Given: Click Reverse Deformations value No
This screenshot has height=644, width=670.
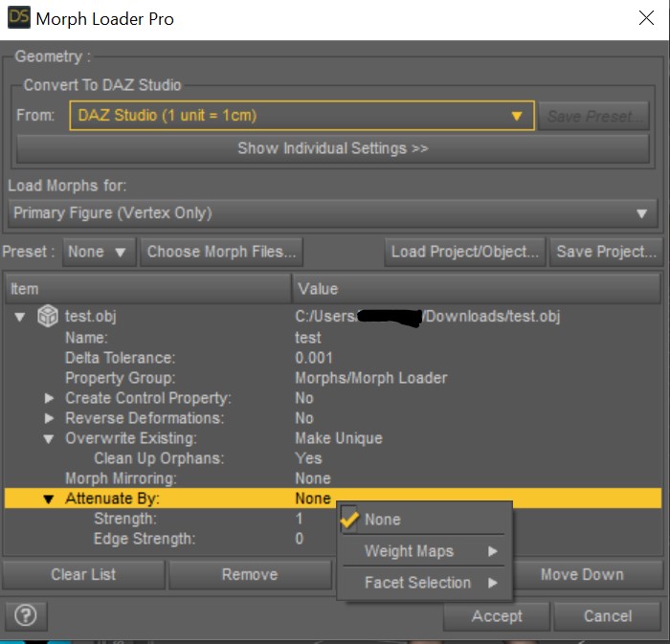Looking at the screenshot, I should click(x=304, y=417).
